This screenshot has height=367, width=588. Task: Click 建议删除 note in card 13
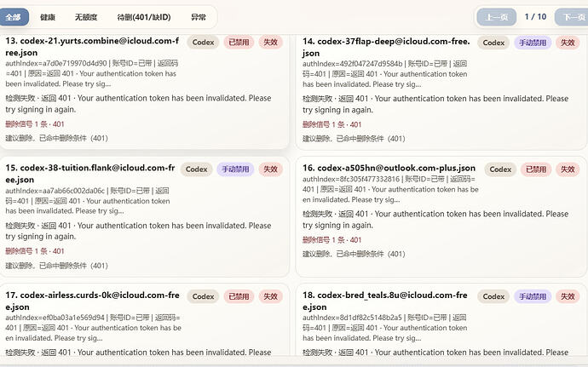pyautogui.click(x=56, y=138)
